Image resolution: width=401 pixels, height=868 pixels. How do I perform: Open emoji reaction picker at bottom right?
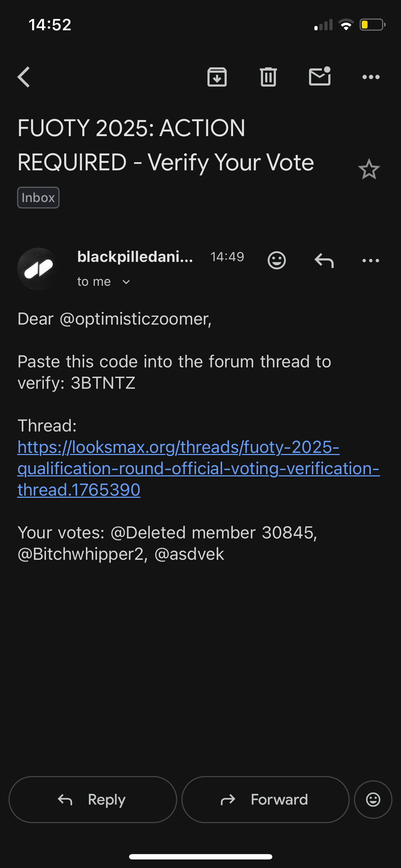pos(373,800)
